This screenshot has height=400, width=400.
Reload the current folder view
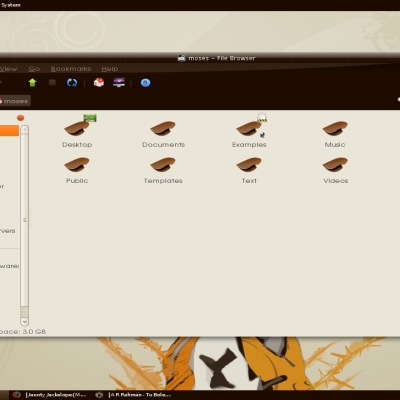coord(72,82)
